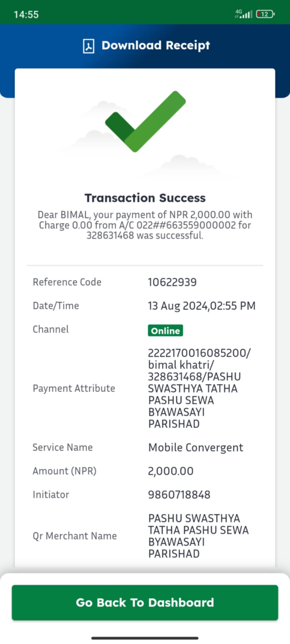
Task: Tap the 14:55 clock in status bar
Action: [26, 14]
